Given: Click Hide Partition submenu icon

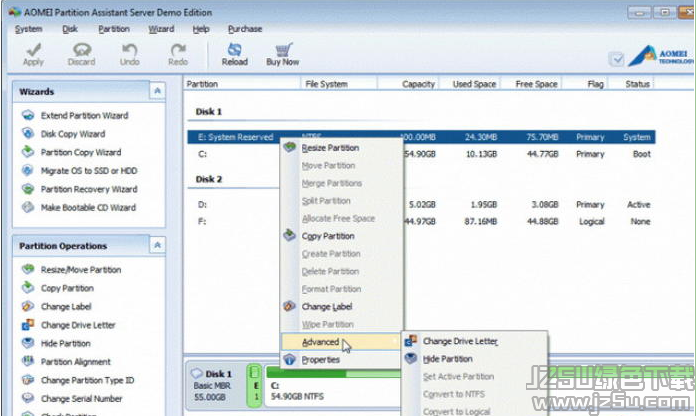Looking at the screenshot, I should [411, 358].
